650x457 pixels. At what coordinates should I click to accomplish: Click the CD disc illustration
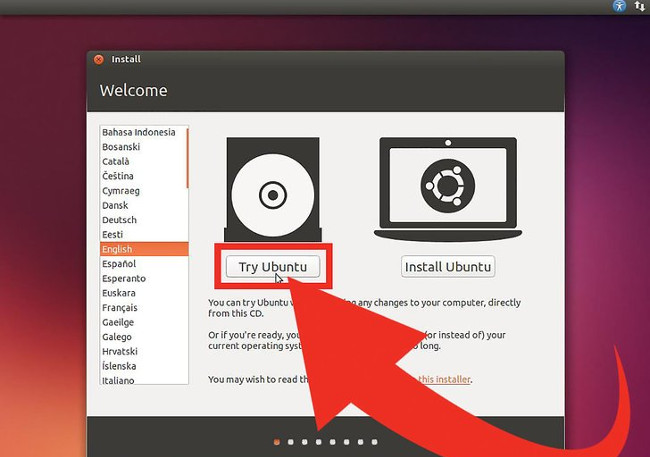pos(273,190)
